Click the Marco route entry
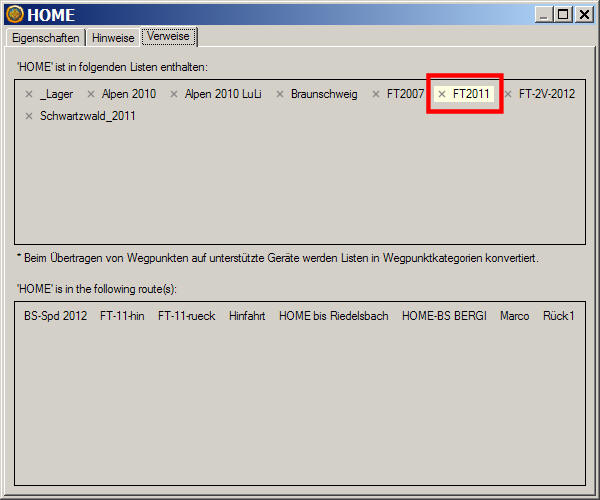 pyautogui.click(x=515, y=316)
